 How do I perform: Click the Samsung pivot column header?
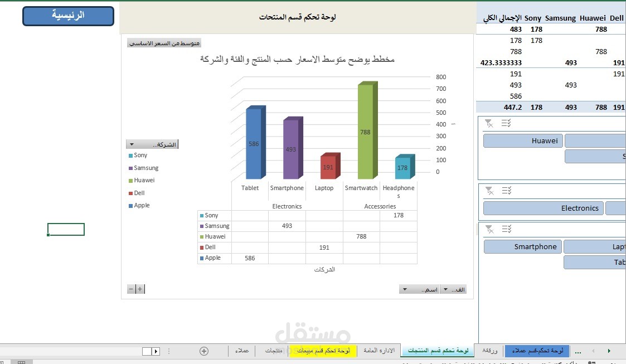[560, 18]
